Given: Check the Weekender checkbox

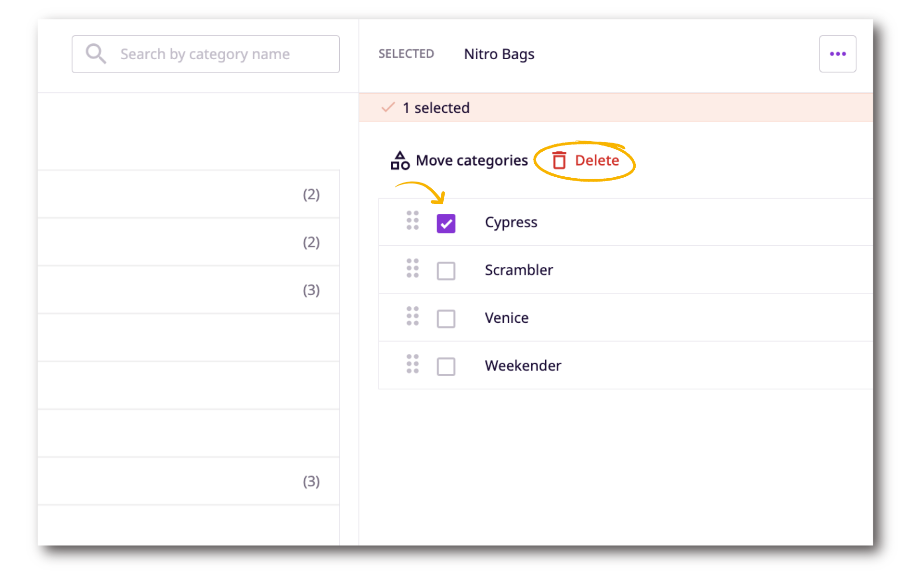Looking at the screenshot, I should pos(446,366).
